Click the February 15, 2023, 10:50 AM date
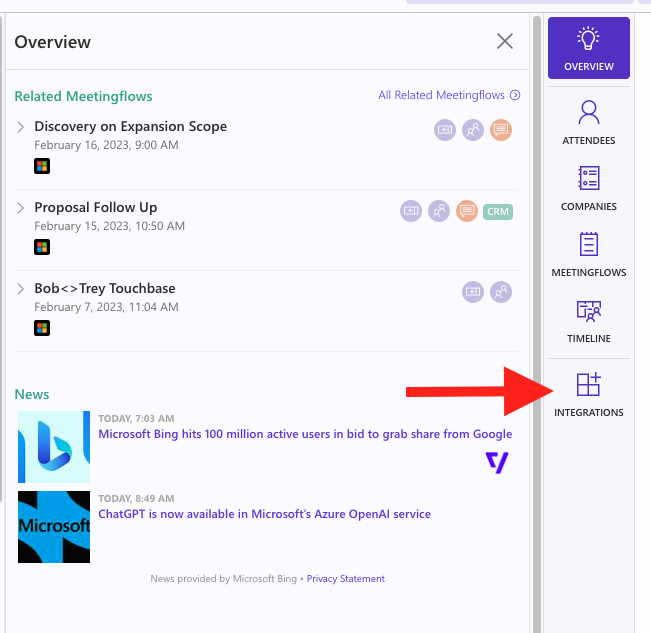 click(110, 226)
